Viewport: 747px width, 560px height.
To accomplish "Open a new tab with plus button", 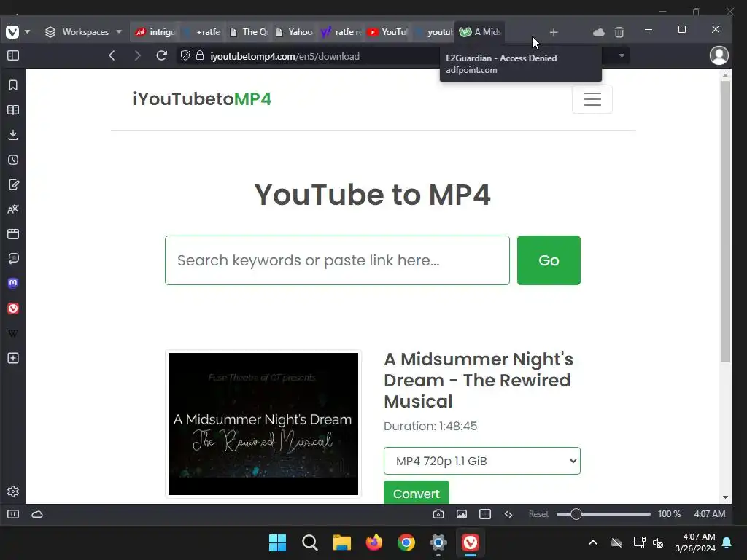I will click(554, 32).
